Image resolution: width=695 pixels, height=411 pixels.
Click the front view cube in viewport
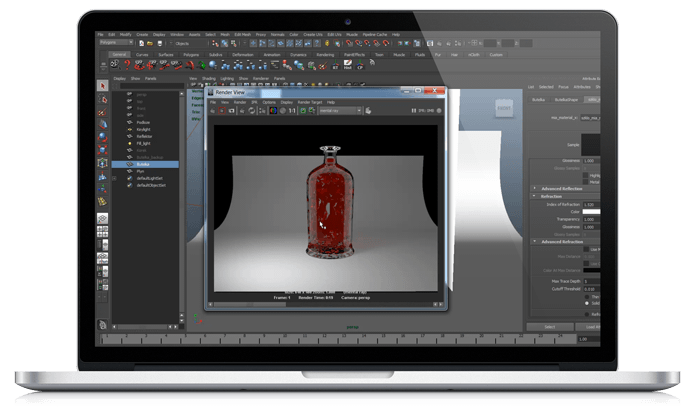click(x=504, y=109)
